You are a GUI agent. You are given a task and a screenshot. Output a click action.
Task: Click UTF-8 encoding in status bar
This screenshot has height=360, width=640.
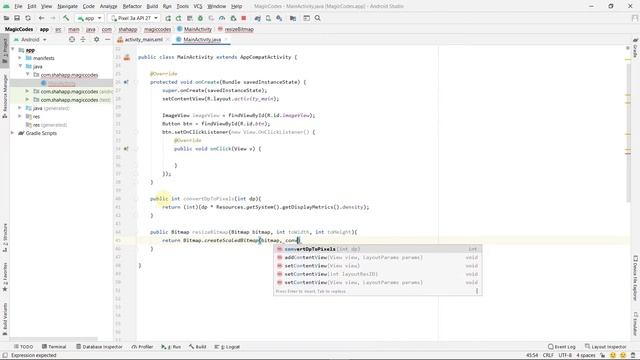coord(565,355)
